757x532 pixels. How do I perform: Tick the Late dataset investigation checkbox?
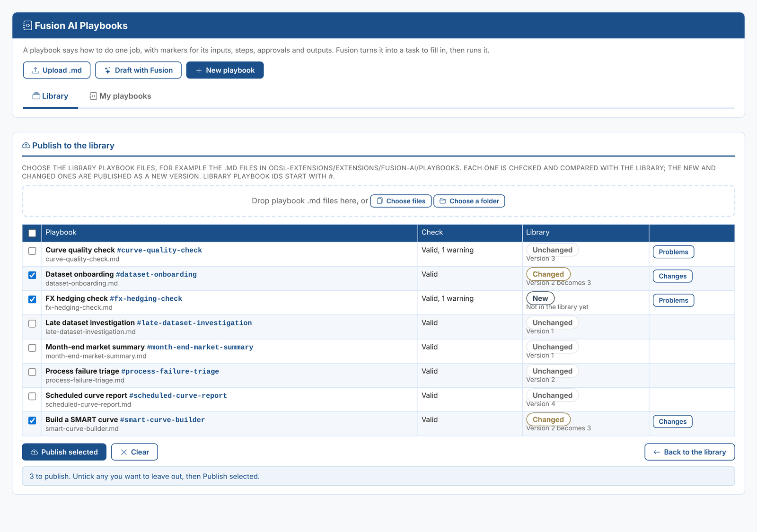(32, 324)
